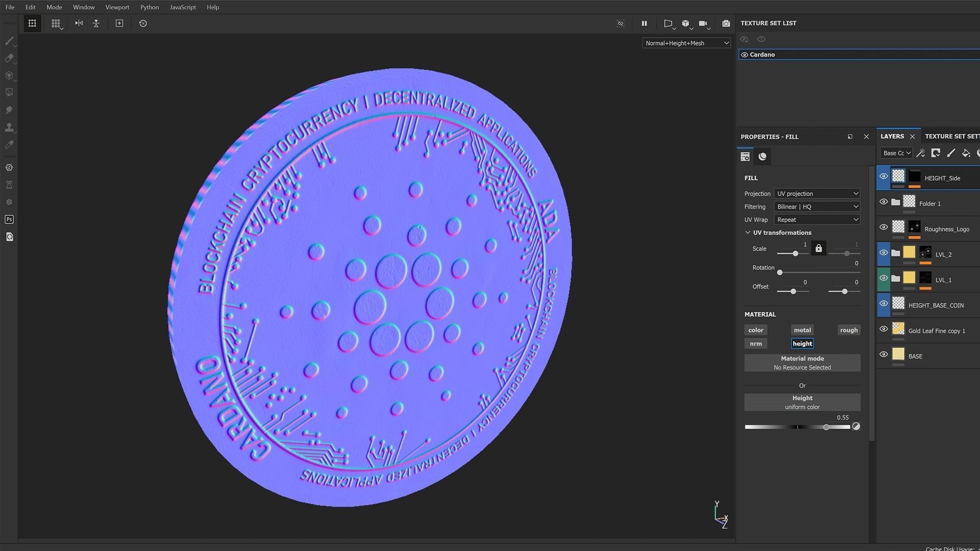Image resolution: width=980 pixels, height=551 pixels.
Task: Open the Viewport menu
Action: tap(117, 7)
